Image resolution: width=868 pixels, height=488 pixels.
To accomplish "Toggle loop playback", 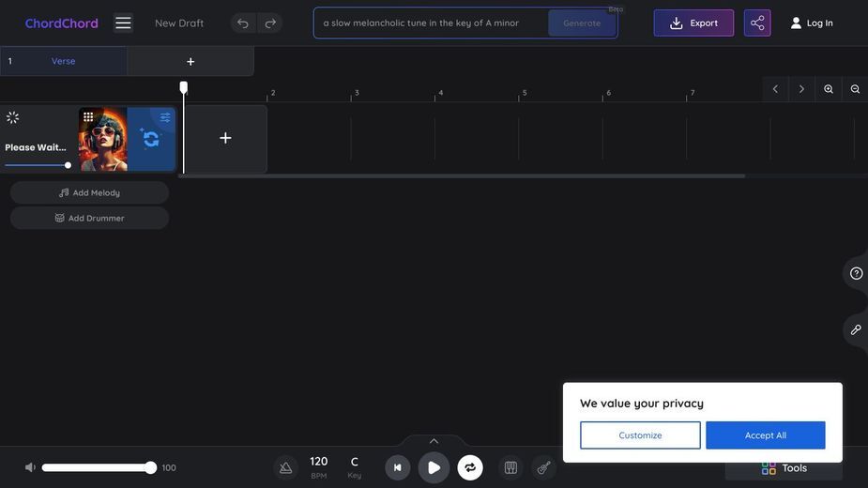I will [x=470, y=468].
